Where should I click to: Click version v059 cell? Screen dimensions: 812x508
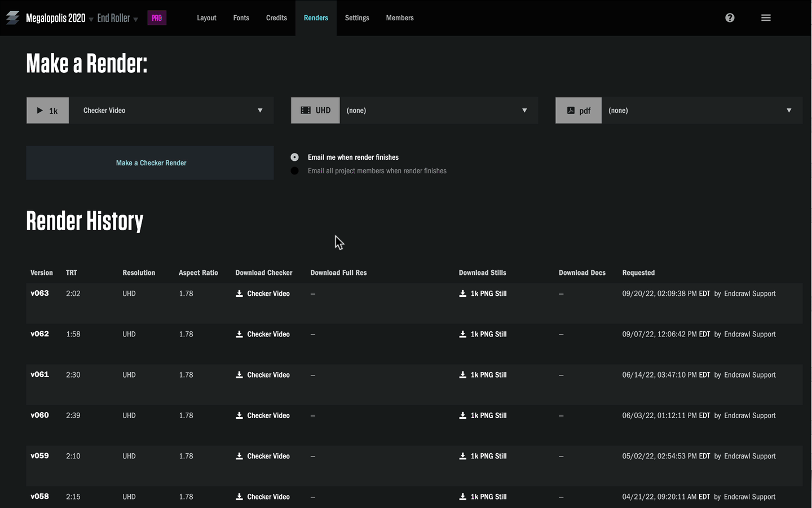pyautogui.click(x=39, y=456)
